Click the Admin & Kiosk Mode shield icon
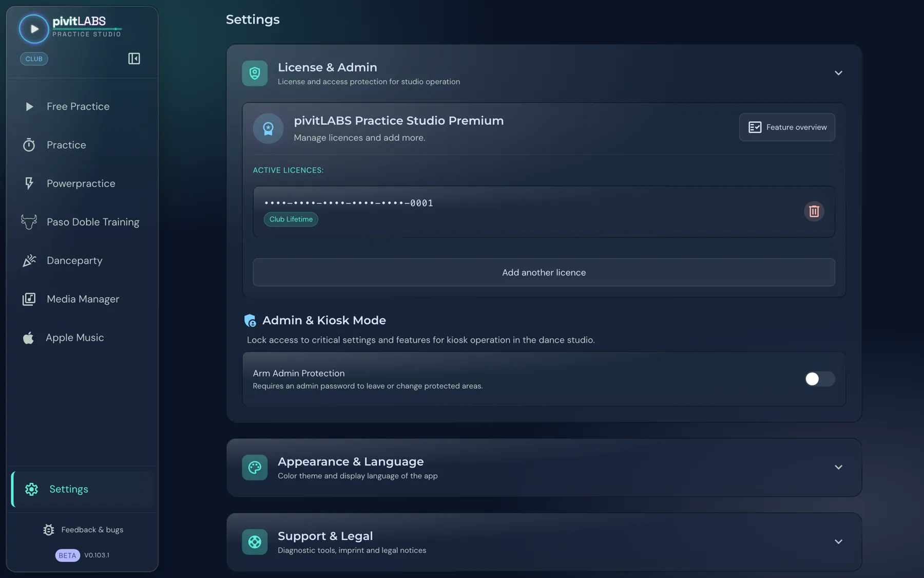This screenshot has width=924, height=578. [250, 321]
